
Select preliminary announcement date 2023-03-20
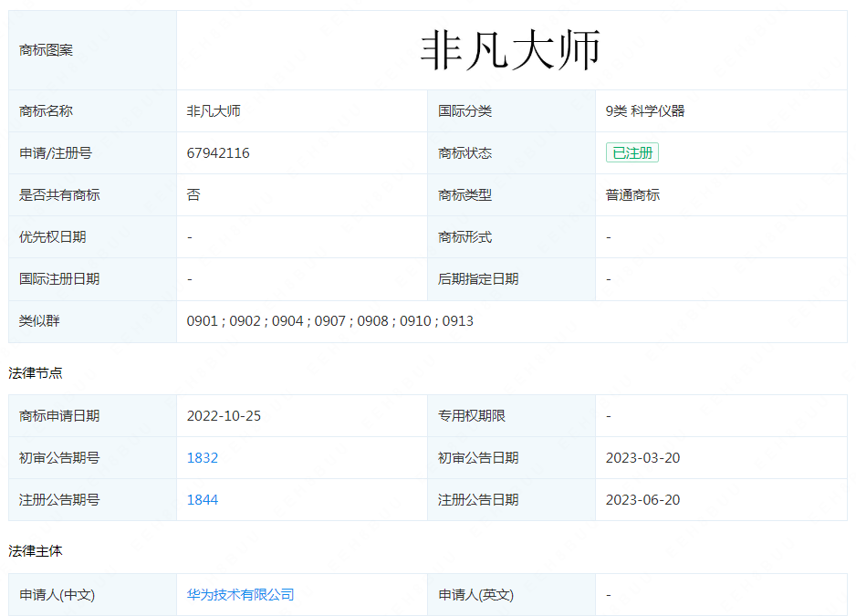click(642, 457)
